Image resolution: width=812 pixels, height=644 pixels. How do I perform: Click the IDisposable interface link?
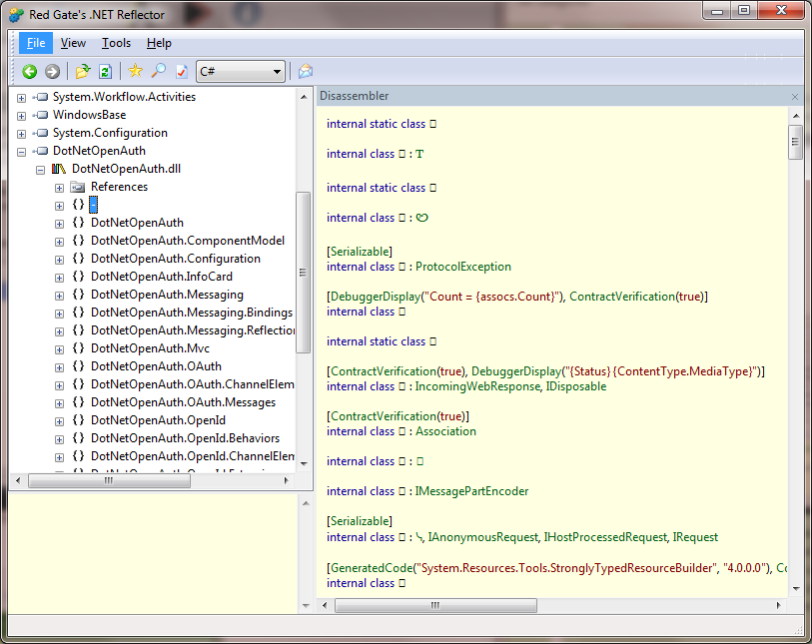pyautogui.click(x=576, y=386)
